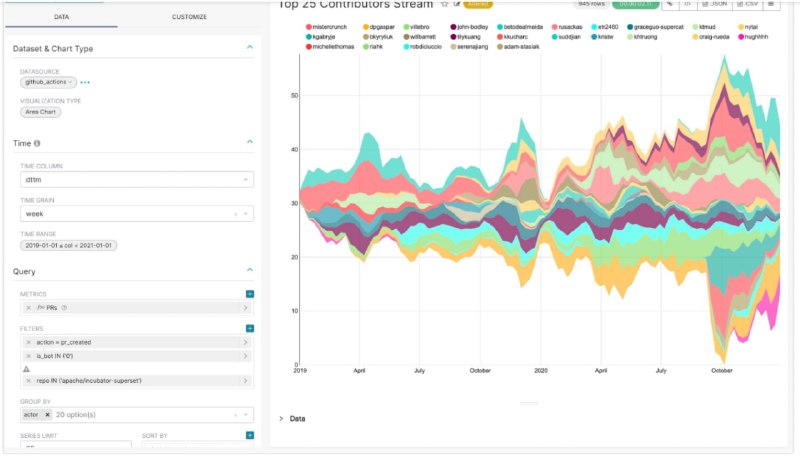Viewport: 800px width, 459px height.
Task: Remove the repo IN apache/incubator-superset filter
Action: [29, 380]
